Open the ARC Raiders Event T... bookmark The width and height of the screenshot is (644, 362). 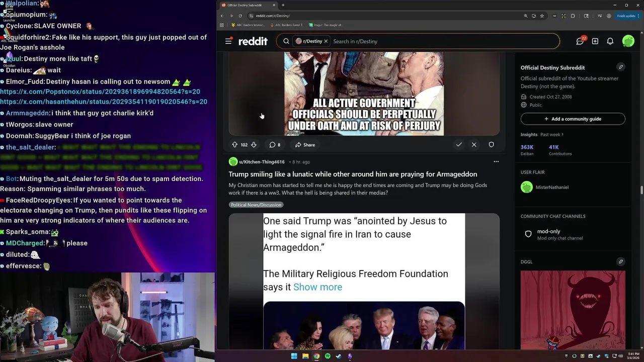287,25
